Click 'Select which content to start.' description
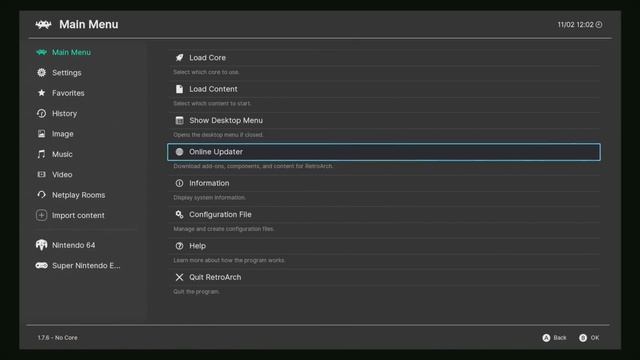Image resolution: width=640 pixels, height=360 pixels. 212,104
